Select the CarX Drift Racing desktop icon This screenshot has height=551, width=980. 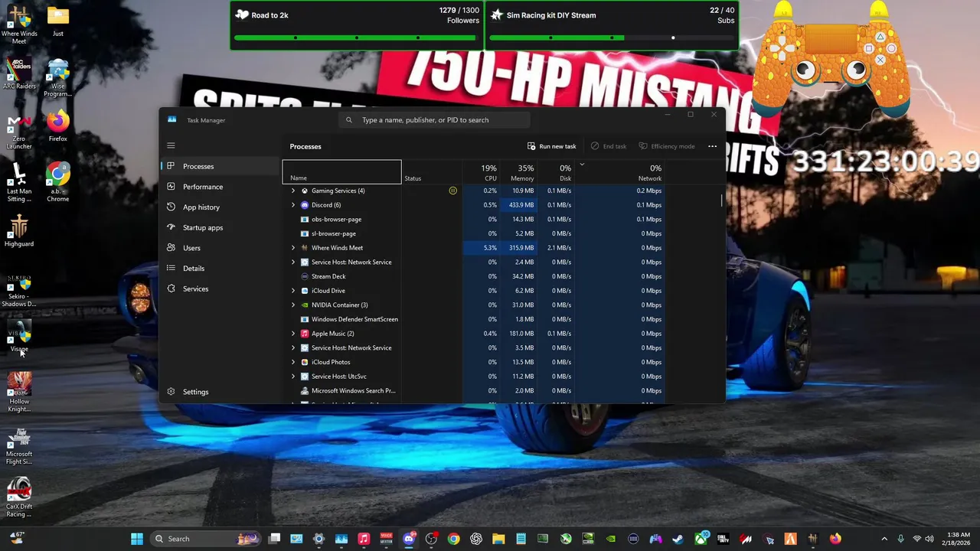tap(19, 498)
